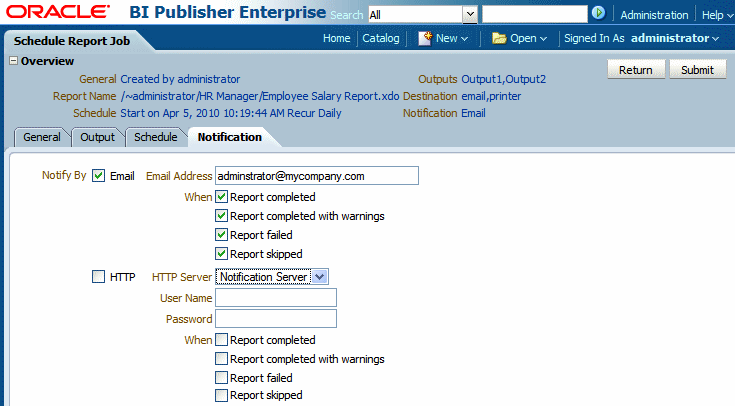The image size is (735, 406).
Task: Click the green search go arrow icon
Action: (x=598, y=13)
